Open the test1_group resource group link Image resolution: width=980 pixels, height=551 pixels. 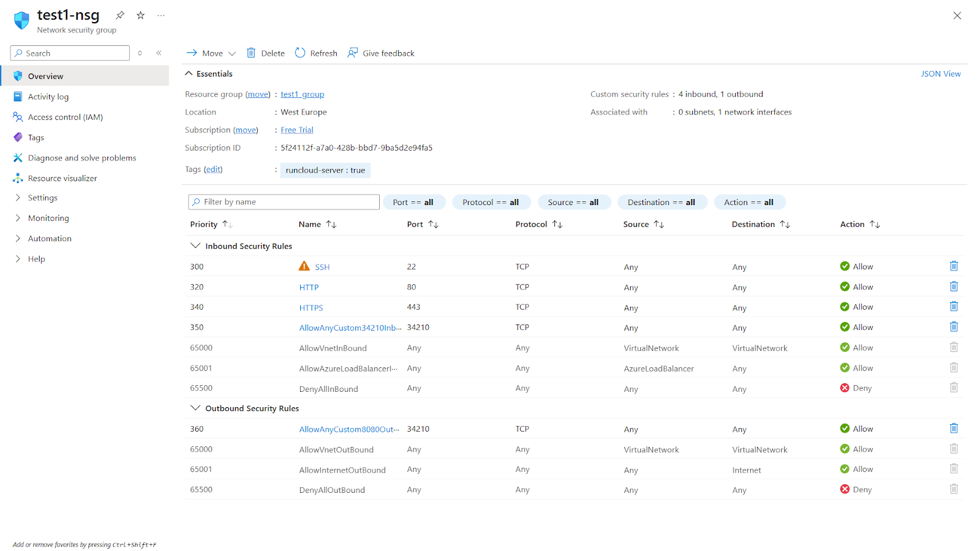[x=302, y=94]
